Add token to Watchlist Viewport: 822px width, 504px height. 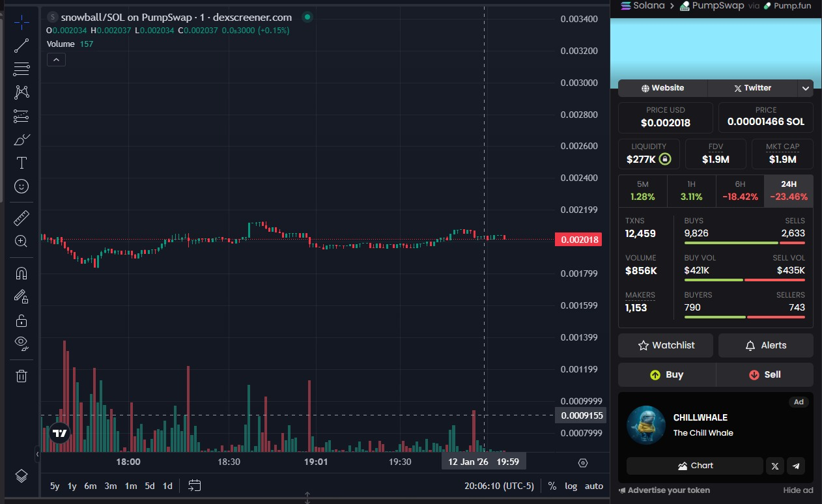pyautogui.click(x=666, y=345)
